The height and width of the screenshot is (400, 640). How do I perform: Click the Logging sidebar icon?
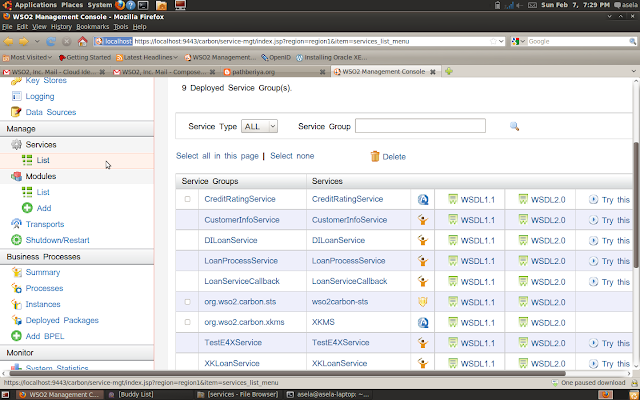click(16, 96)
